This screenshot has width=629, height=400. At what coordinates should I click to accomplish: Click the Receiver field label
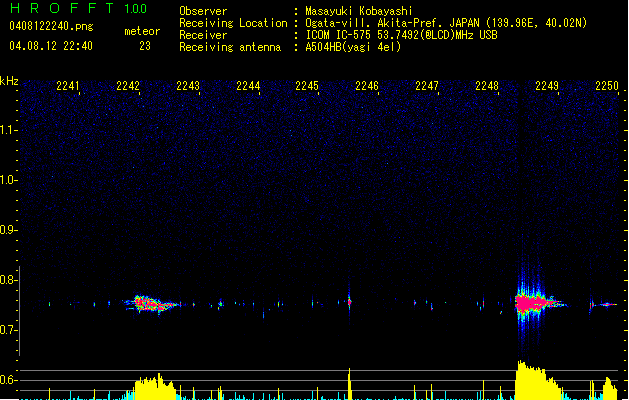click(203, 35)
